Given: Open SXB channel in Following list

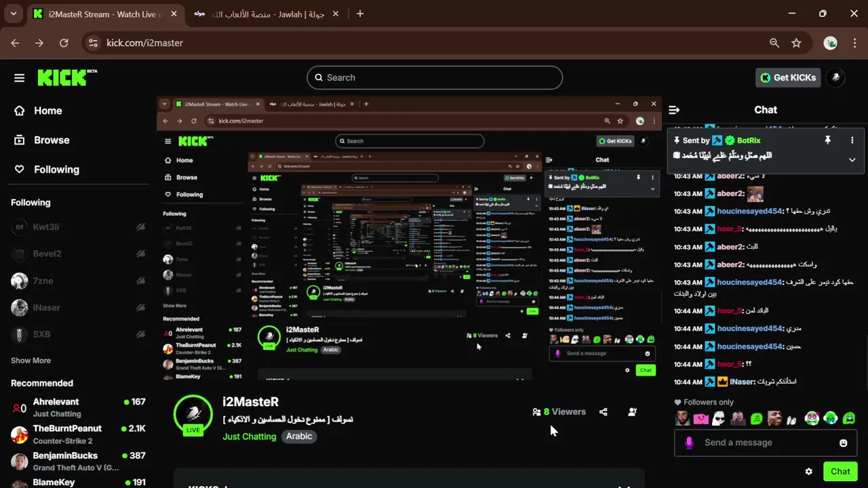Looking at the screenshot, I should click(x=78, y=334).
